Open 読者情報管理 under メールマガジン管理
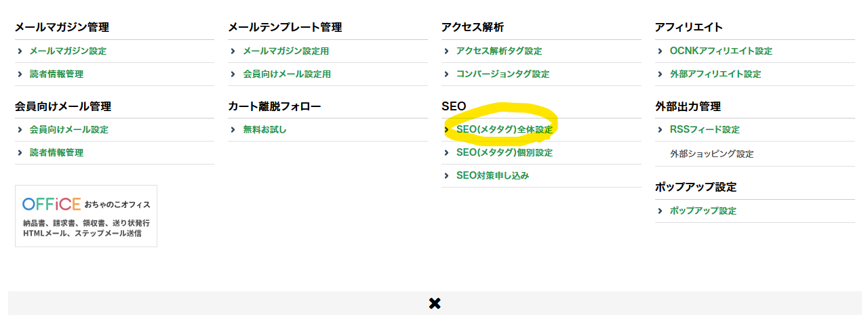 point(56,74)
